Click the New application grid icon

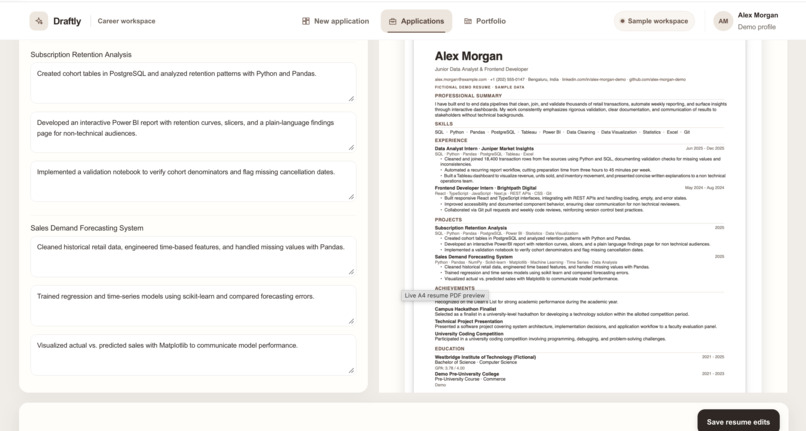(306, 21)
